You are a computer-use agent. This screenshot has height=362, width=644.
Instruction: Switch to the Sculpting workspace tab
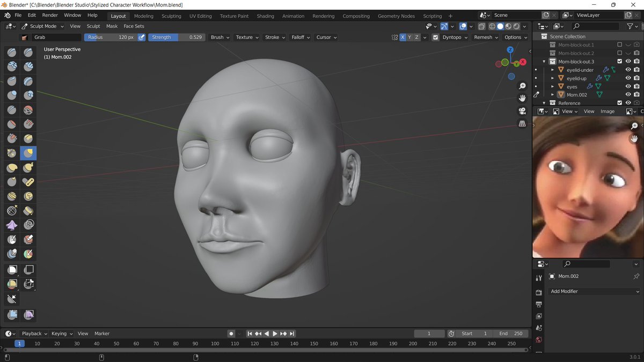click(x=171, y=16)
